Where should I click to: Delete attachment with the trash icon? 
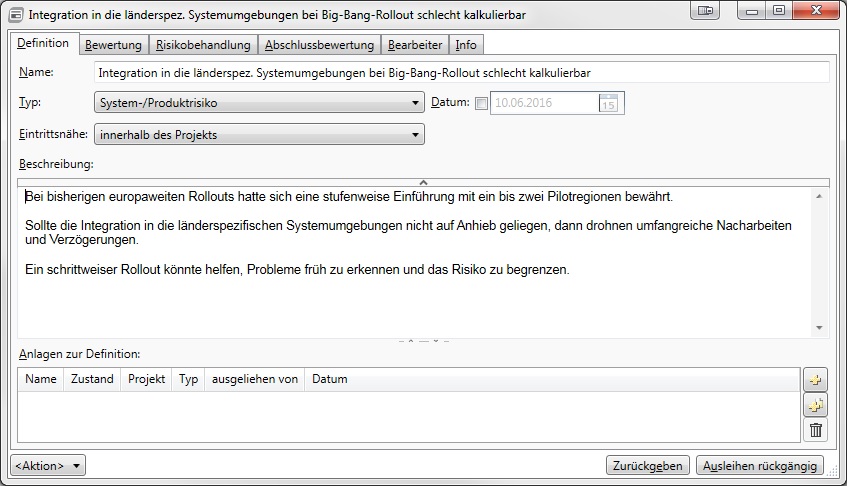(816, 430)
